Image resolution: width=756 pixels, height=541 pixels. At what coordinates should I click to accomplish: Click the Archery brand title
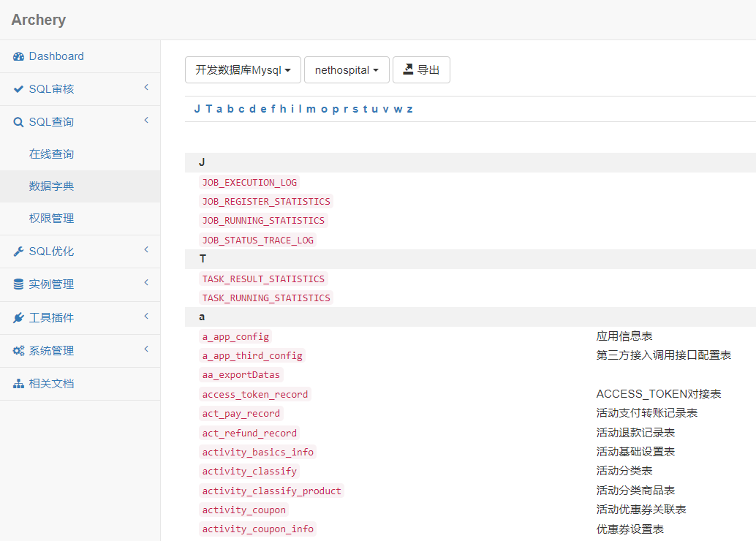point(39,20)
